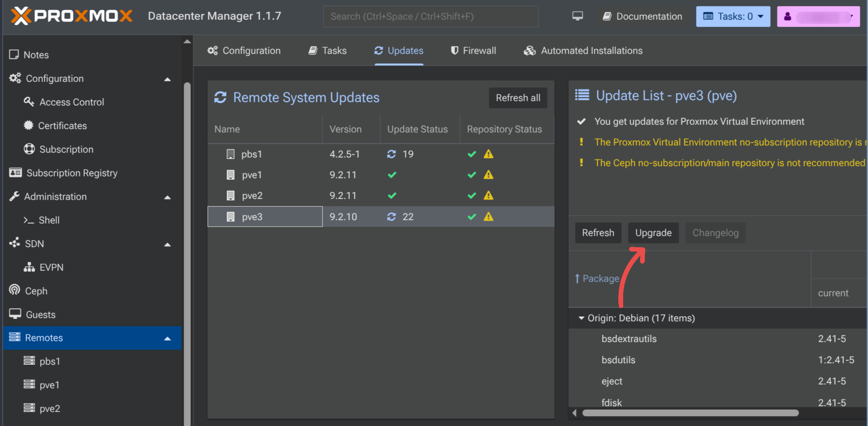Click the Ceph no-subscription warning message
This screenshot has height=426, width=868.
point(730,163)
